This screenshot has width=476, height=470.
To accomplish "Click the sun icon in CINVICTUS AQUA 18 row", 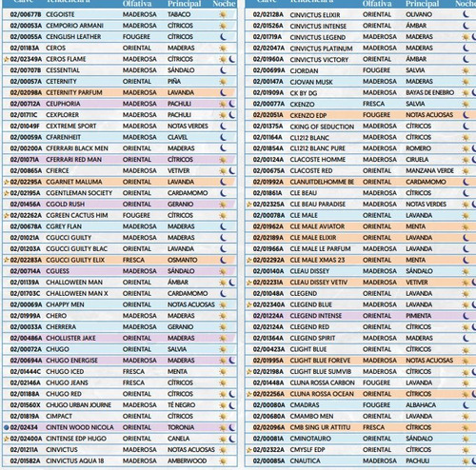I will [223, 460].
